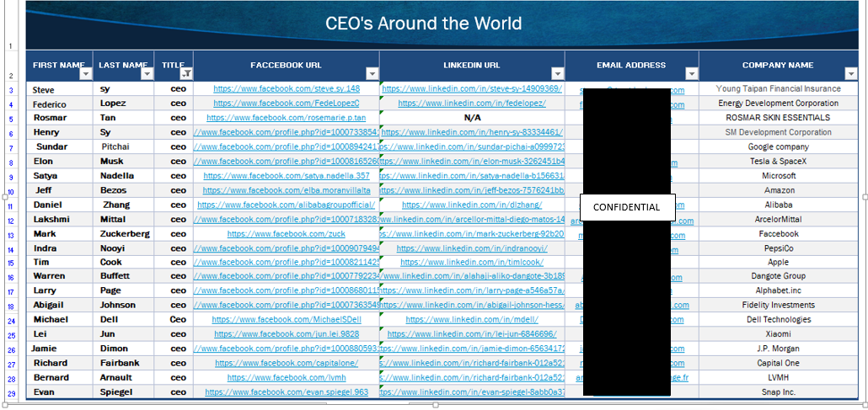Select the ArcelorMittal company cell

tap(778, 219)
